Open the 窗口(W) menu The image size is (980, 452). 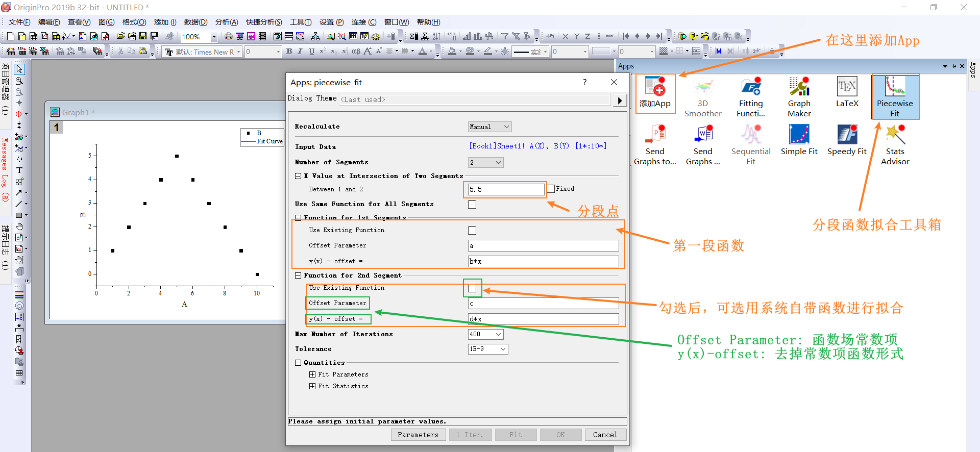tap(397, 22)
